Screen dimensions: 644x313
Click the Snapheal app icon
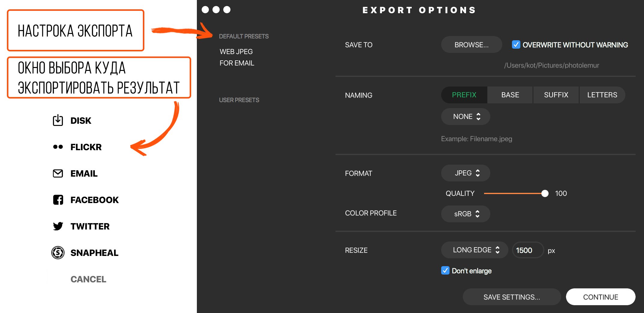58,253
